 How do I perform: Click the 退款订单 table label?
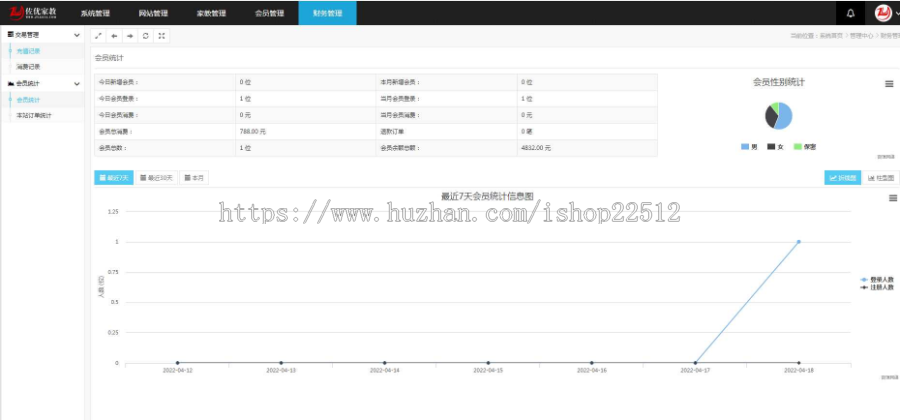point(392,131)
